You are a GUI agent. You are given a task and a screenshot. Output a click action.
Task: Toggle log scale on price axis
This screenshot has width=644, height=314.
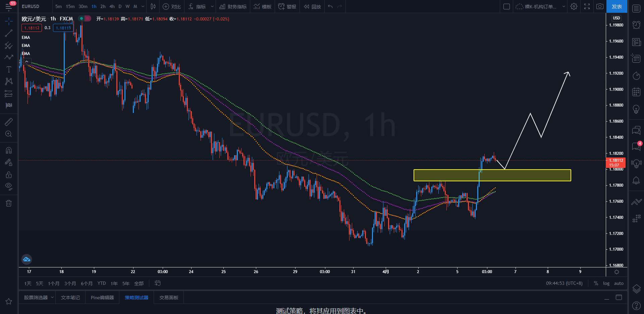[x=606, y=283]
